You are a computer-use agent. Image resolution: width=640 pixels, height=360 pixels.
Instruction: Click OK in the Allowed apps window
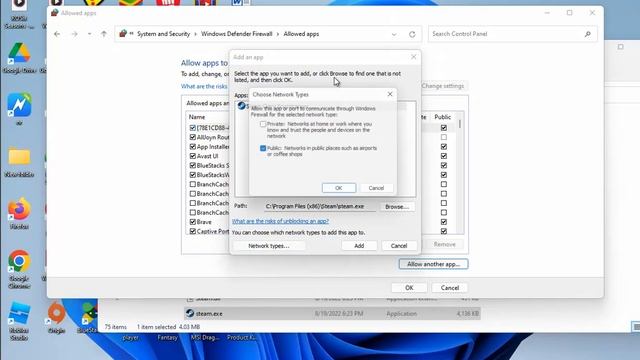409,288
